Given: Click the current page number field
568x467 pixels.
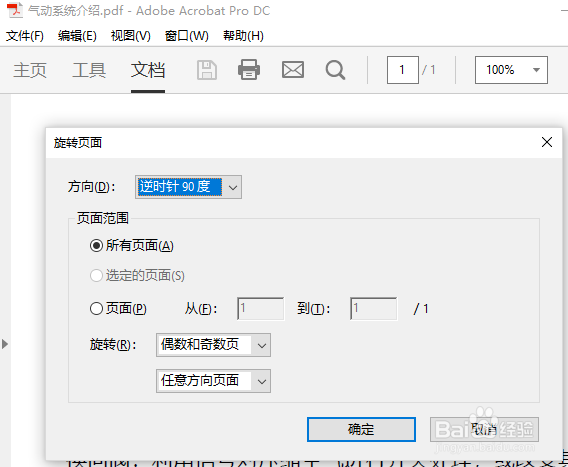Looking at the screenshot, I should [403, 70].
